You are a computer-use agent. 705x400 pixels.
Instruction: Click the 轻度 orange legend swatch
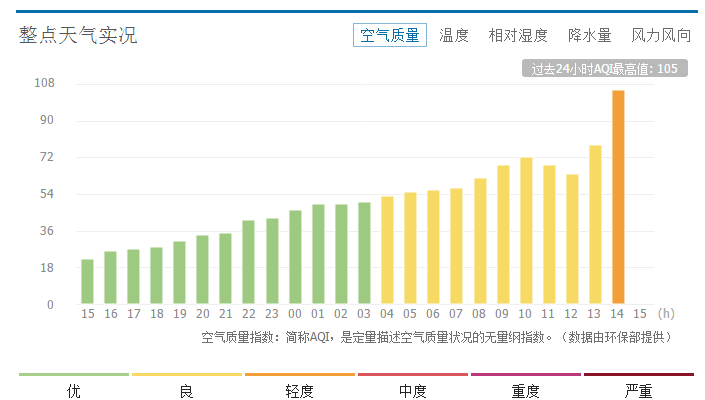pyautogui.click(x=300, y=375)
